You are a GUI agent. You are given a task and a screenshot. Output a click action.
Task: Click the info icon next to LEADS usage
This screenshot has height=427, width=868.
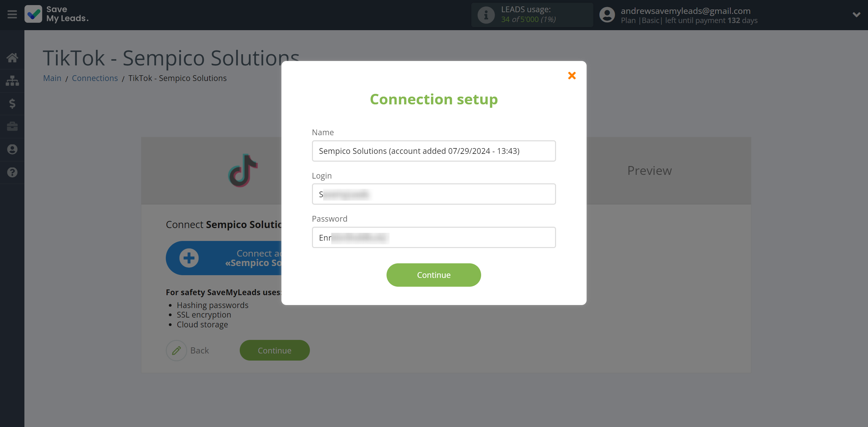(486, 15)
